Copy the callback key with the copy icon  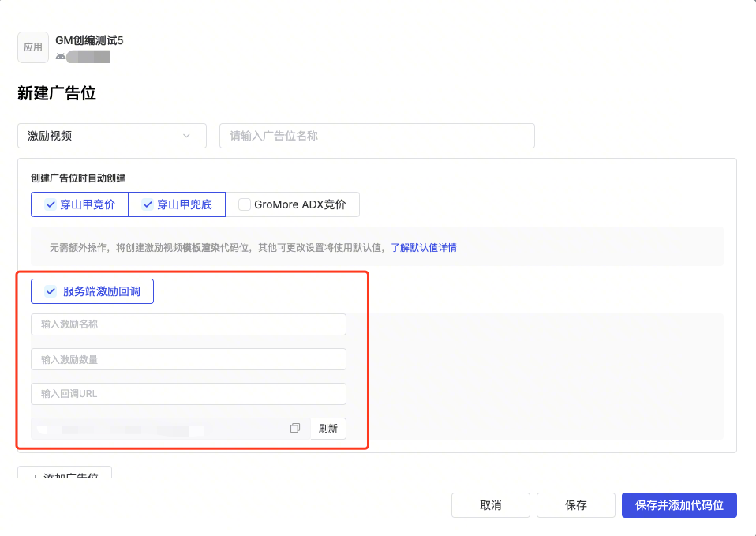[295, 428]
